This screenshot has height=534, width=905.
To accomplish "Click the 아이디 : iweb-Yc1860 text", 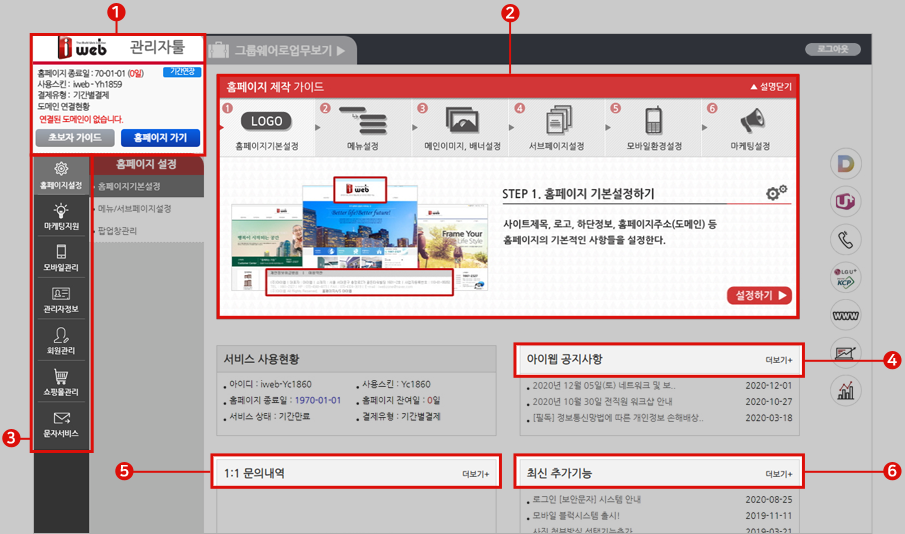I will click(x=270, y=384).
